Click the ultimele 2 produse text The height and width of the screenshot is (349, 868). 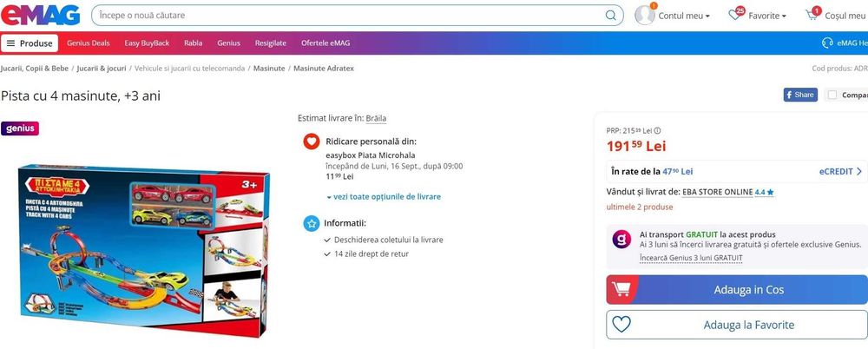point(640,207)
